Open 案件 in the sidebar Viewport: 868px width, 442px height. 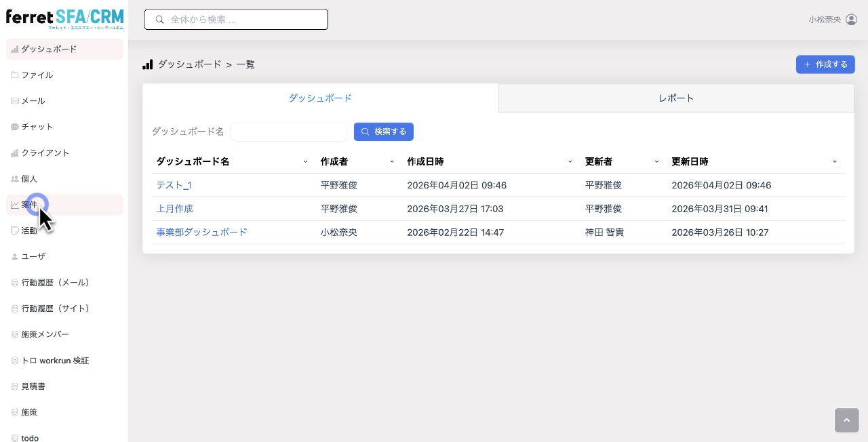[x=64, y=205]
